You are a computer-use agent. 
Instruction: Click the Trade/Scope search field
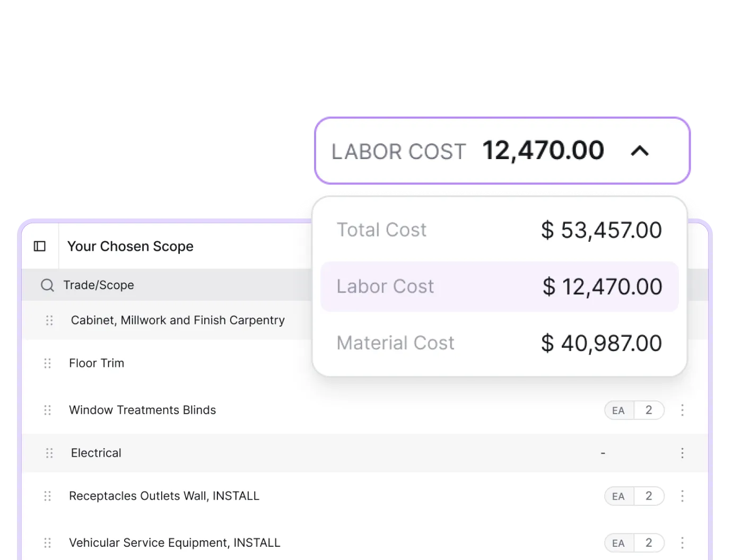(x=167, y=285)
